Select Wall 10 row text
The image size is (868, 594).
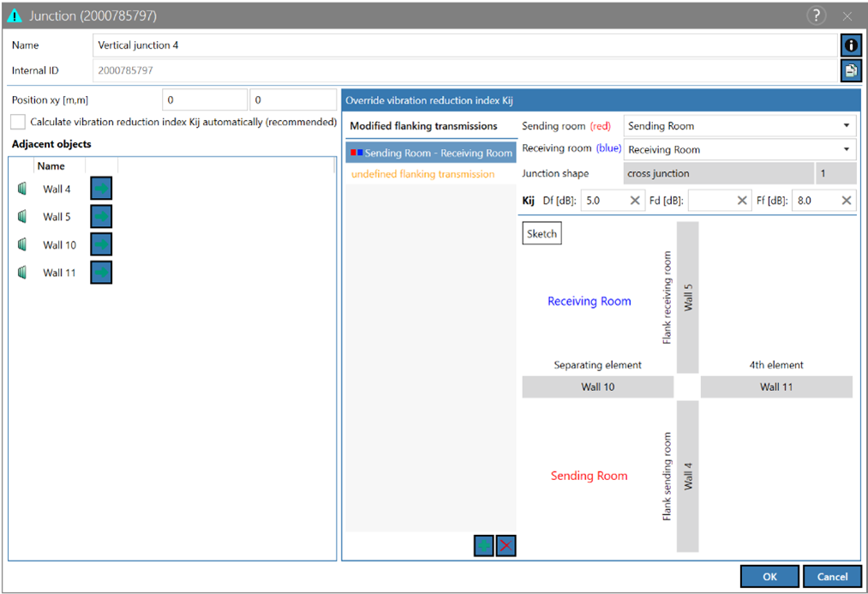[59, 244]
